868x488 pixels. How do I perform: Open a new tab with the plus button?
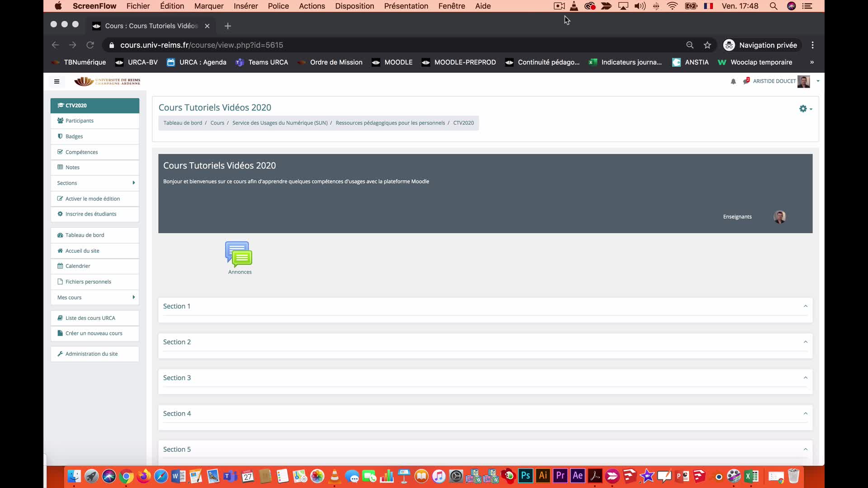point(228,26)
